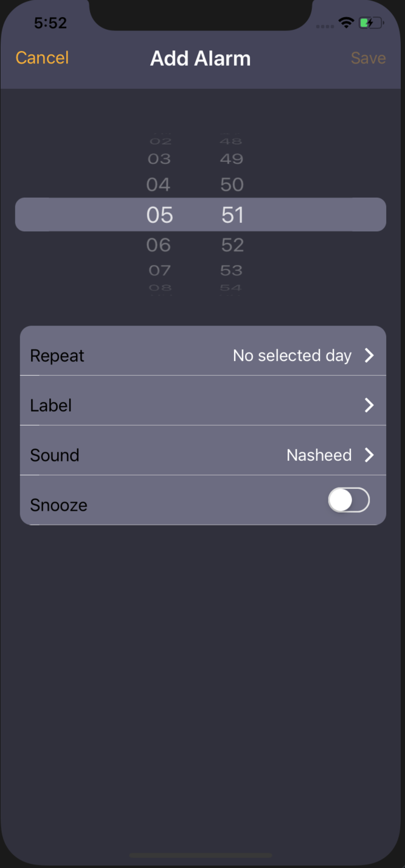Tap the Wi-Fi icon in status bar
This screenshot has width=405, height=868.
346,22
